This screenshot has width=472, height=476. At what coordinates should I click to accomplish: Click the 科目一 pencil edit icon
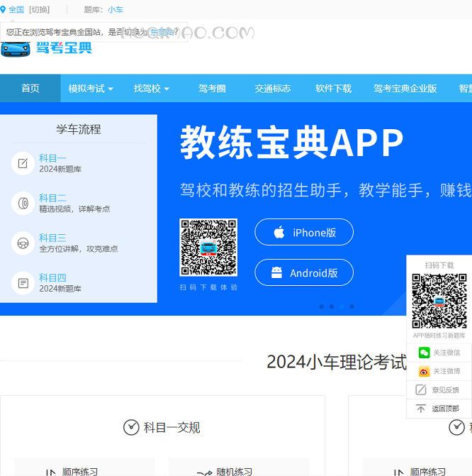point(23,163)
